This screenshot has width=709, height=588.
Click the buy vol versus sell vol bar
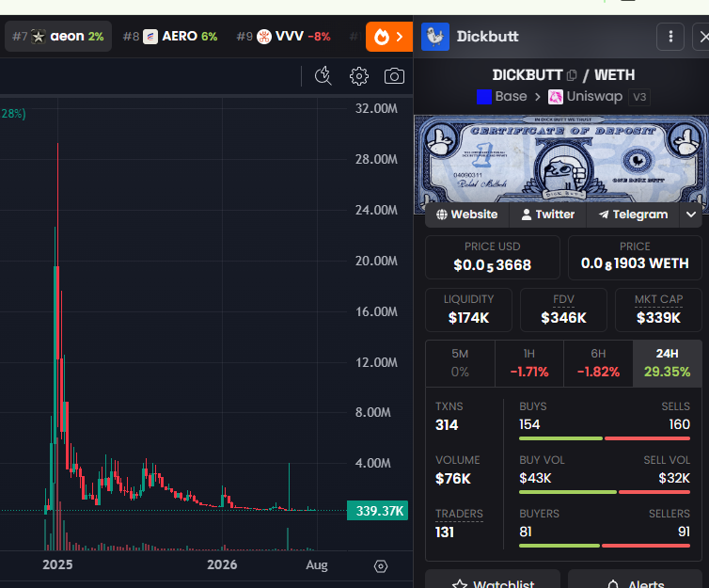coord(605,492)
